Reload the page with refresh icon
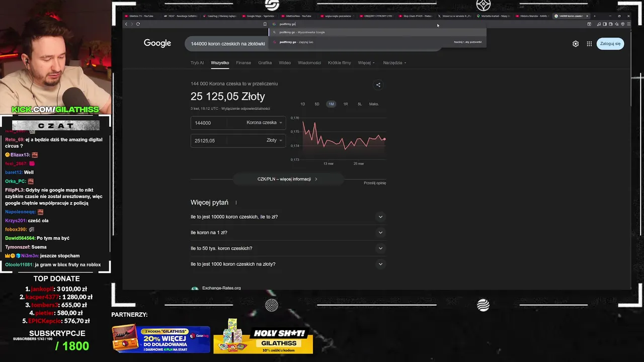Viewport: 644px width, 362px height. coord(138,24)
